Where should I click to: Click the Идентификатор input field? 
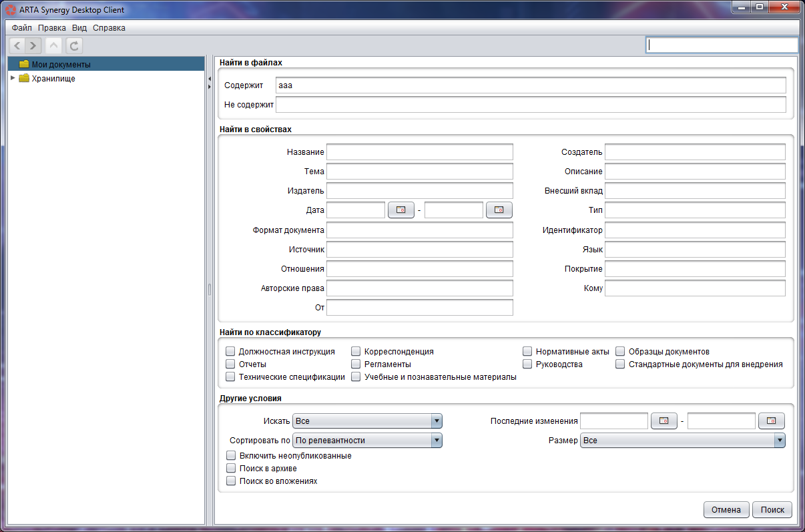click(x=695, y=230)
